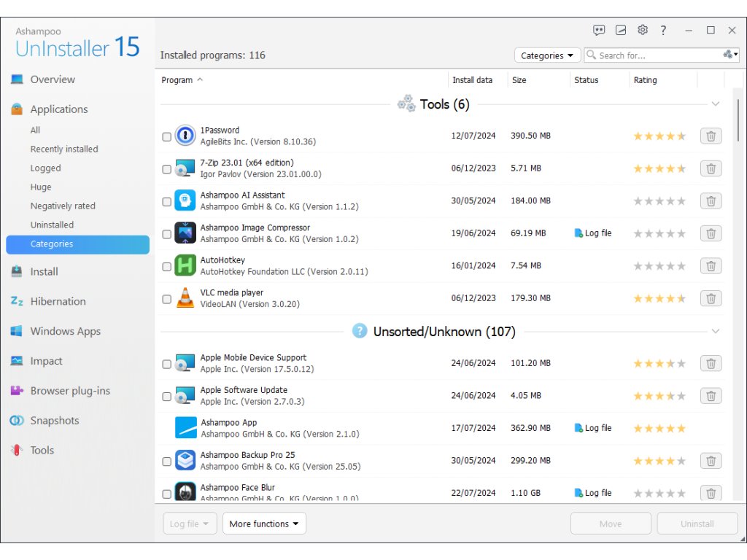Collapse the Unsorted/Unknown (107) group chevron
This screenshot has height=560, width=747.
click(x=715, y=331)
